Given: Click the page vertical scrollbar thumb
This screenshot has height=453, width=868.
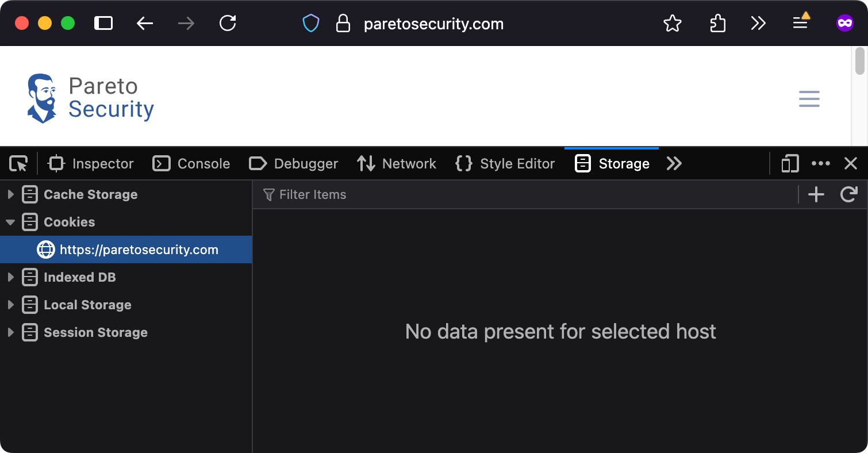Looking at the screenshot, I should click(x=859, y=61).
